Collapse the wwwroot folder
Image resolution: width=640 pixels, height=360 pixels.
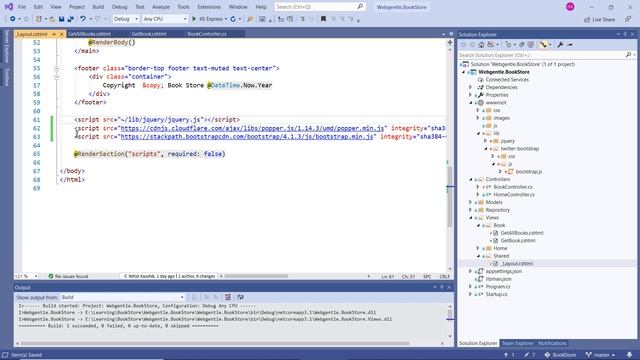[x=470, y=102]
